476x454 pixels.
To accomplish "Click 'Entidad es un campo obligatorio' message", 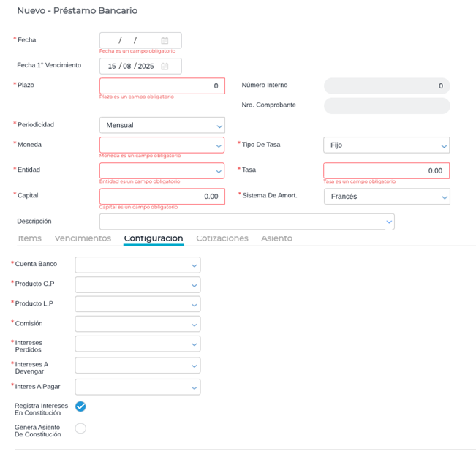I will pos(140,181).
